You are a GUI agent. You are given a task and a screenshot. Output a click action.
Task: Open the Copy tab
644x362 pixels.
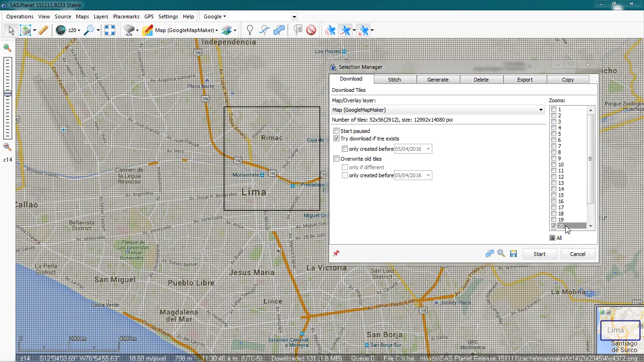(568, 80)
